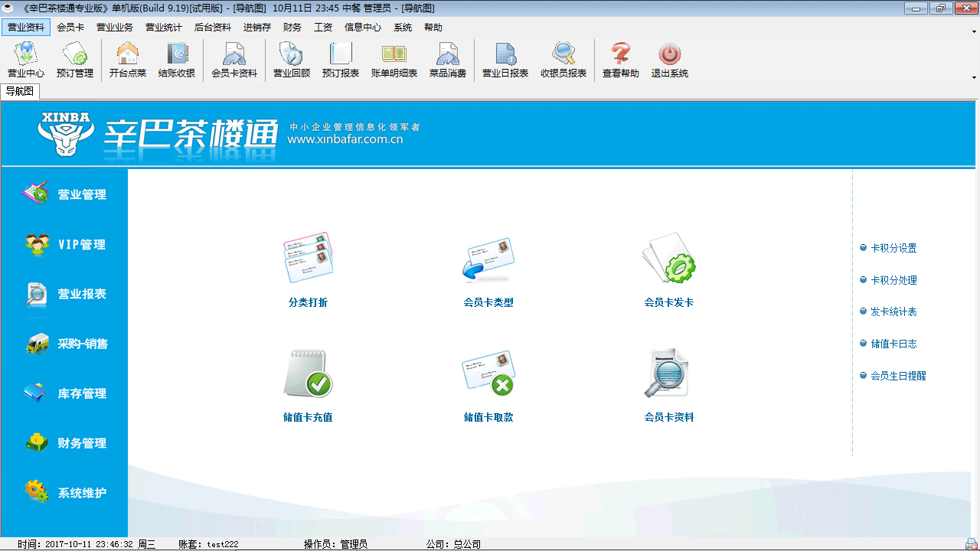
Task: Open 卡积分处理 link
Action: [893, 280]
